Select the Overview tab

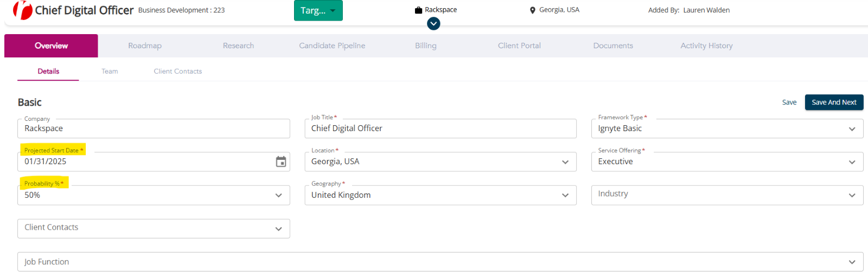(51, 46)
